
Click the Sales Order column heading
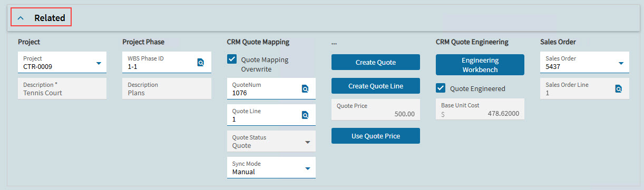tap(558, 42)
